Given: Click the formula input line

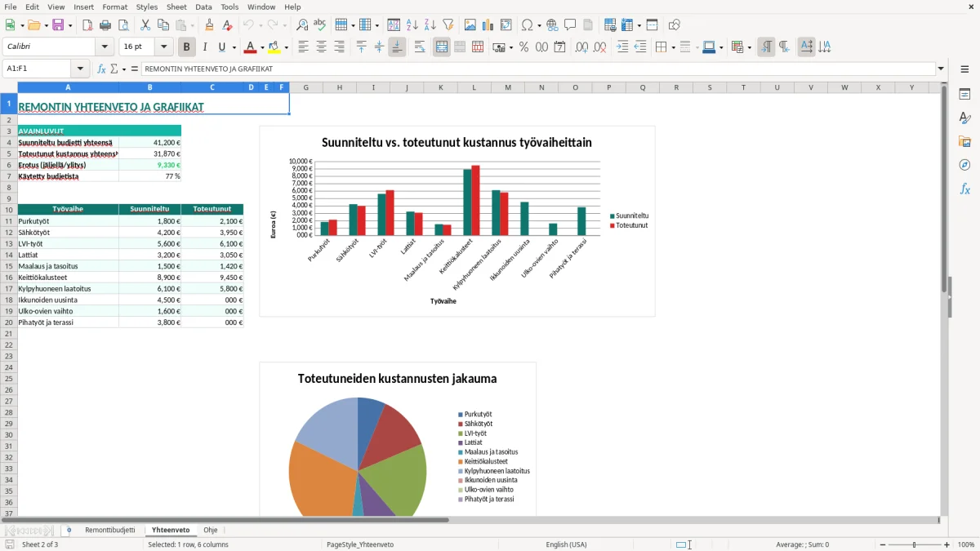Looking at the screenshot, I should [538, 69].
